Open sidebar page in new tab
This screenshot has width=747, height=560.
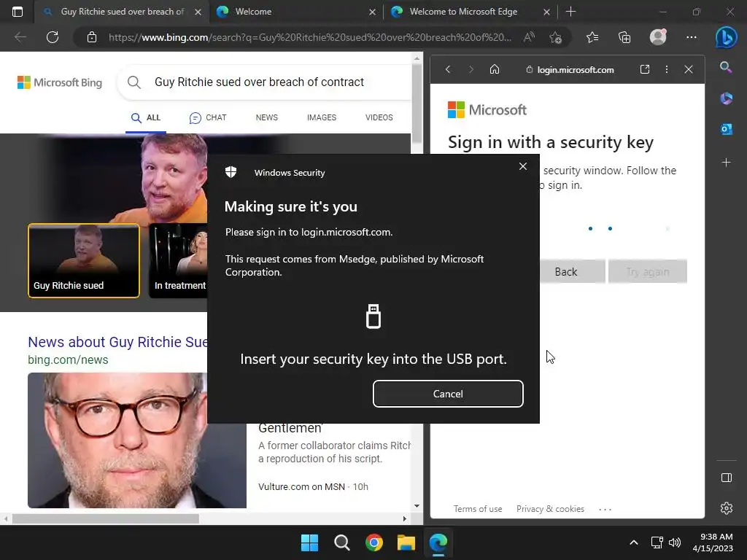[645, 69]
